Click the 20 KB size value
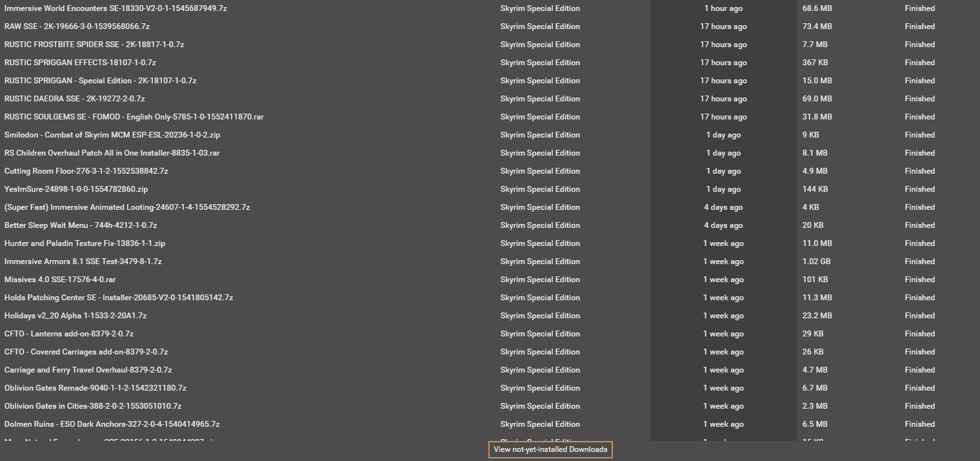 (x=813, y=225)
